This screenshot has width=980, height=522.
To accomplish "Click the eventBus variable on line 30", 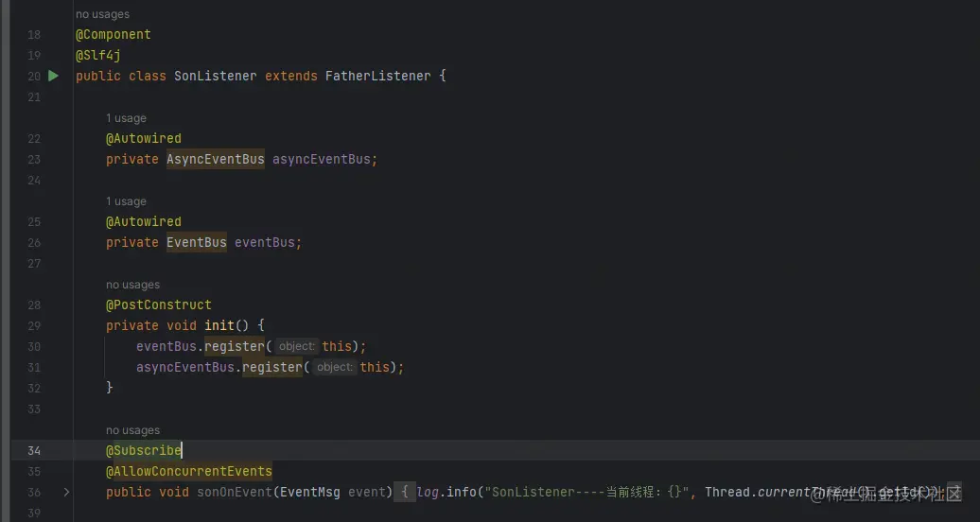I will pyautogui.click(x=166, y=346).
